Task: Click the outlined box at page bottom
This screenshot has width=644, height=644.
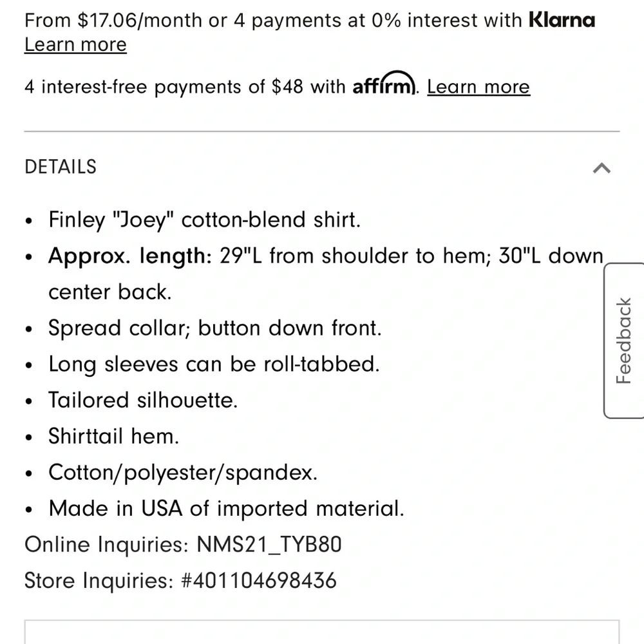Action: point(322,632)
